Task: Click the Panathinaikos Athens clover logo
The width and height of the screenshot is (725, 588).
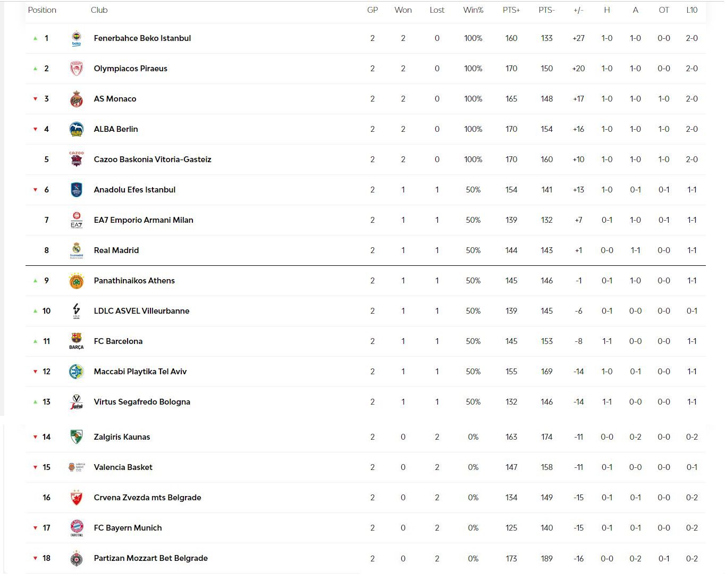Action: 77,281
